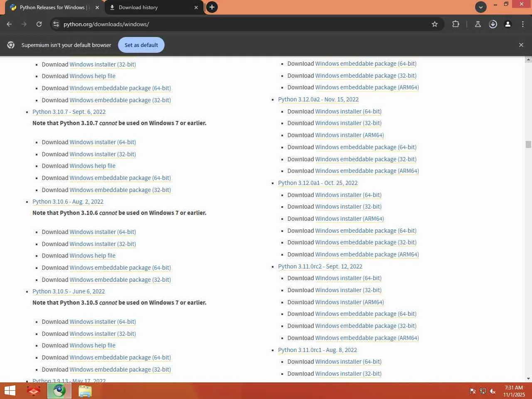Bookmark this page with the star icon
This screenshot has width=532, height=399.
coord(435,24)
